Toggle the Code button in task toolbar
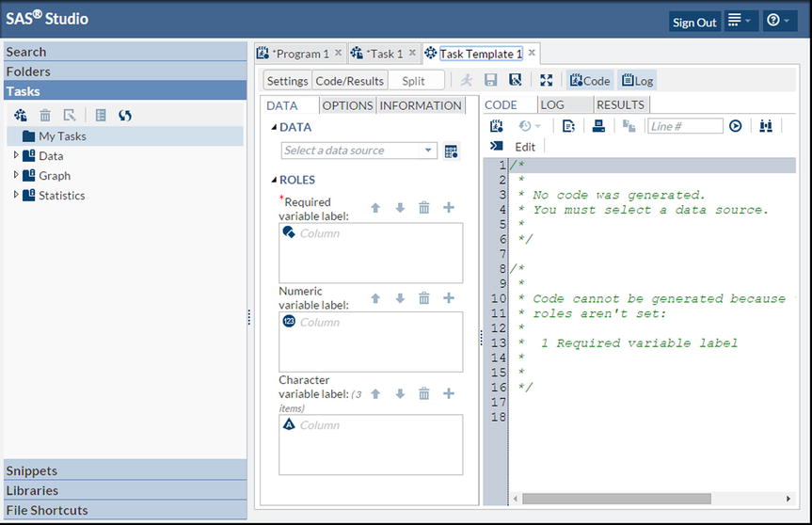The image size is (812, 525). pos(590,80)
